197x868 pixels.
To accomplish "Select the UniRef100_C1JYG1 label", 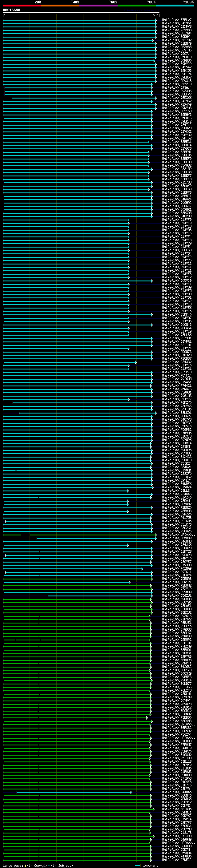I will pos(176,369).
